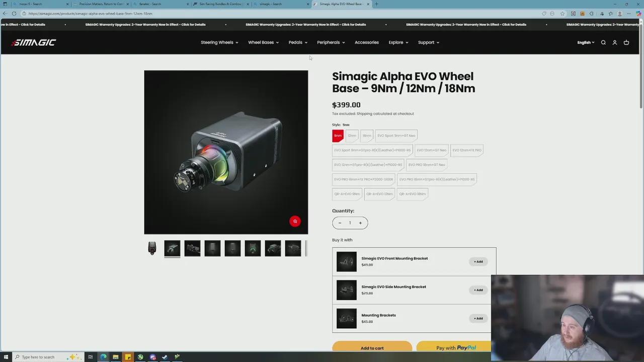
Task: Click the page vertical scrollbar
Action: 641,65
